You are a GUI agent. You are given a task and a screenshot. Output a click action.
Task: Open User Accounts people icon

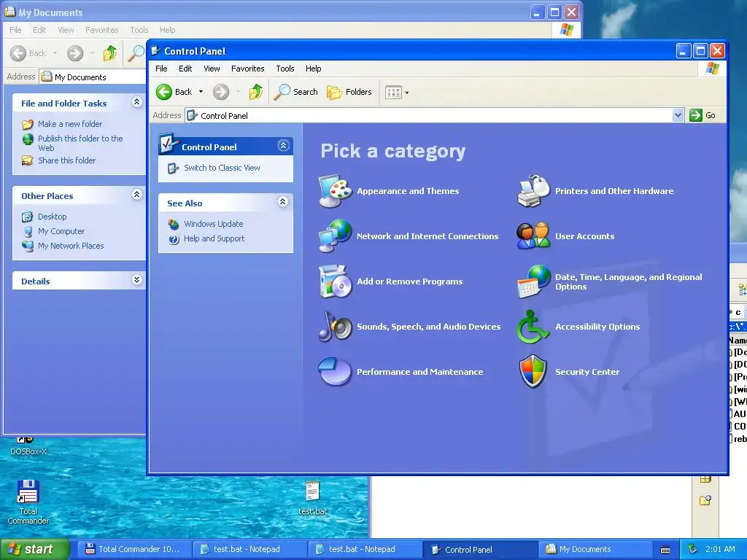pos(533,236)
